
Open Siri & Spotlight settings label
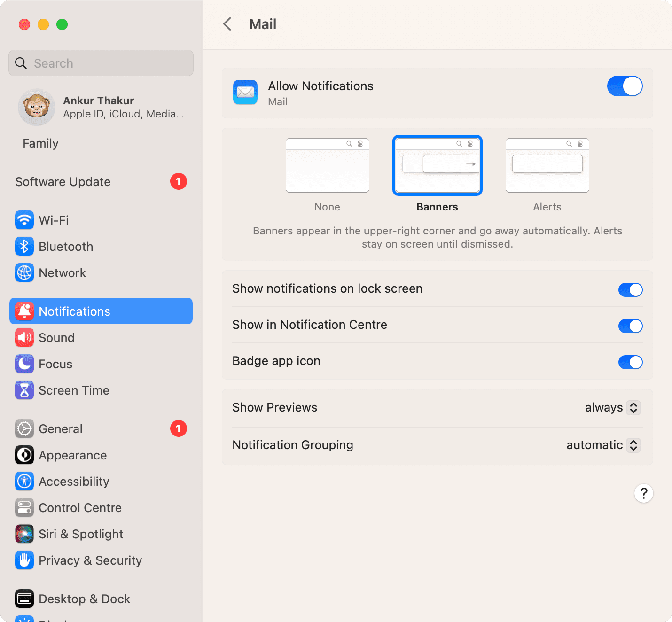pyautogui.click(x=81, y=534)
